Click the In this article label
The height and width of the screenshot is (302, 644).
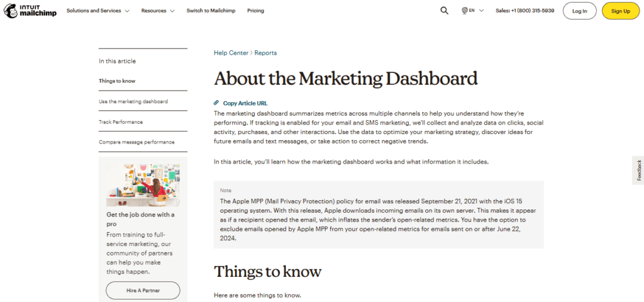[117, 61]
